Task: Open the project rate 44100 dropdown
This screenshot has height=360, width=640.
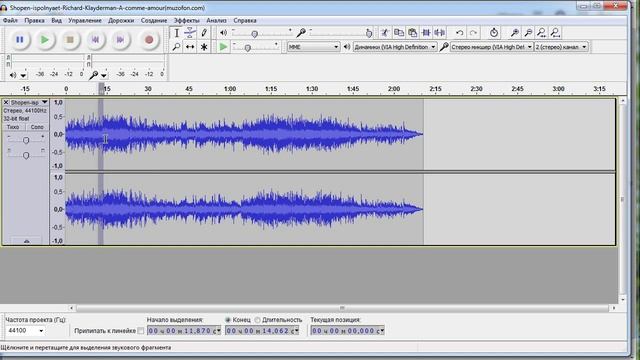Action: click(x=41, y=331)
